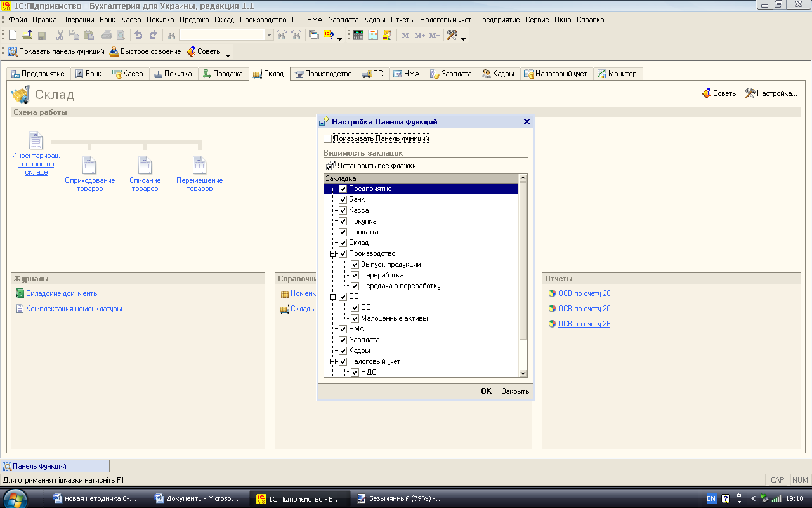This screenshot has height=508, width=812.
Task: Click the 1C help question icon
Action: point(329,36)
